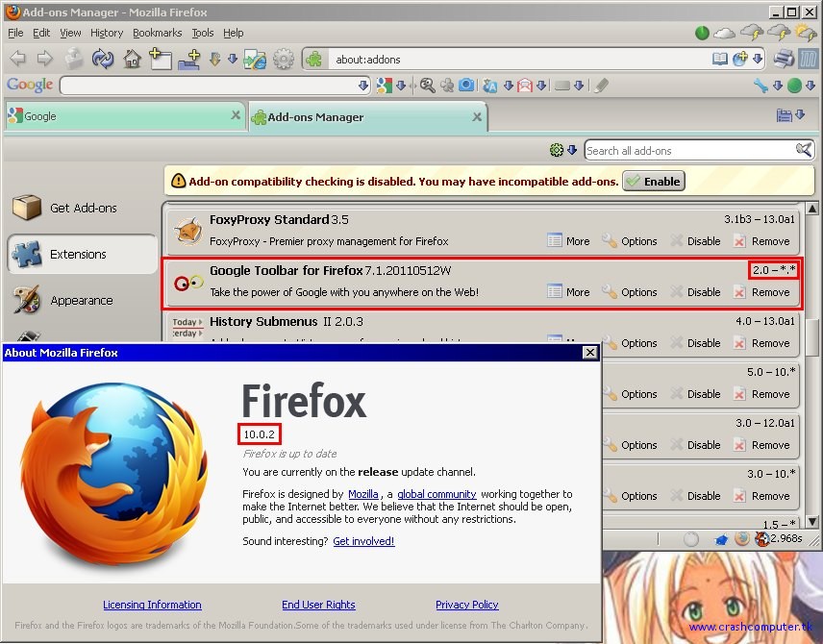Remove Google Toolbar for Firefox
Image resolution: width=823 pixels, height=644 pixels.
[x=761, y=292]
